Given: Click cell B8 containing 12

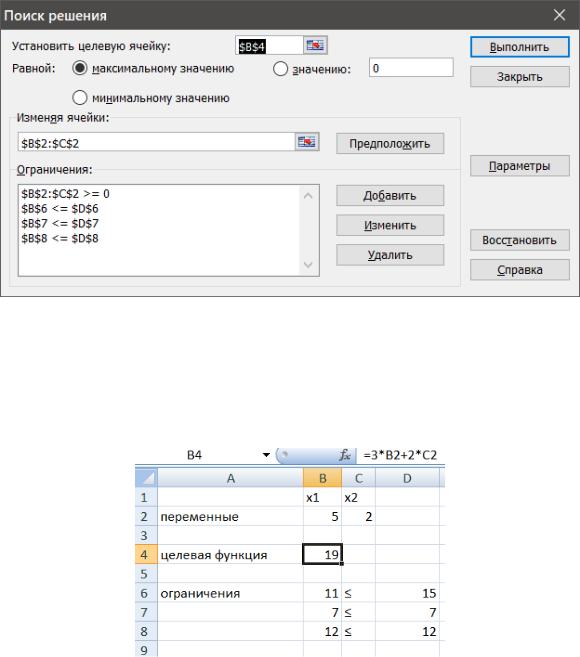Looking at the screenshot, I should point(322,631).
